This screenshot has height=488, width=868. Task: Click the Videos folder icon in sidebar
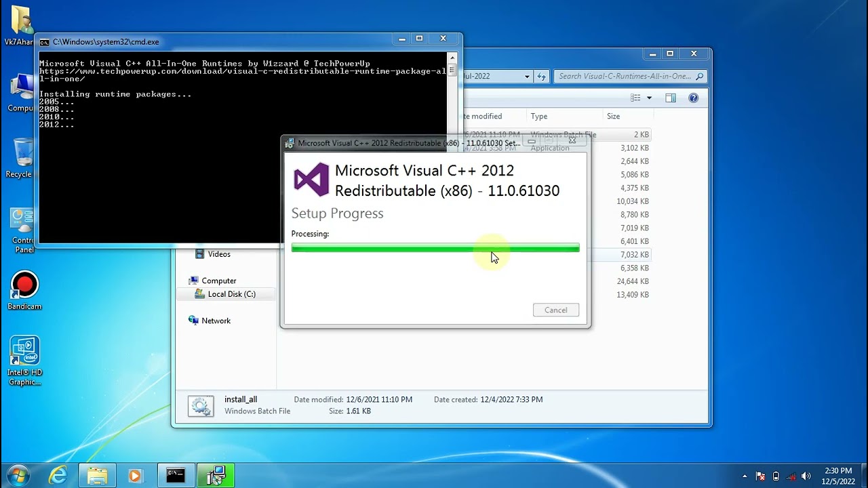pos(199,254)
